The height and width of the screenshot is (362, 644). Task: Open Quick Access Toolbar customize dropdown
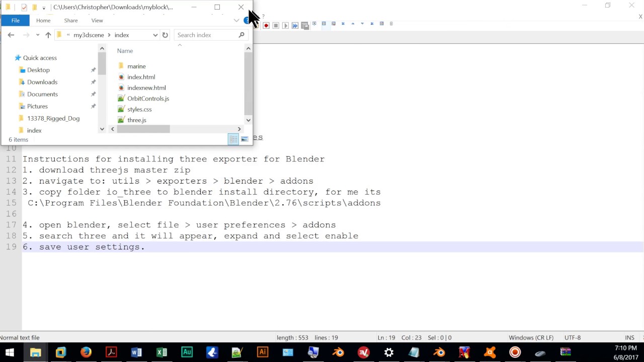click(44, 8)
